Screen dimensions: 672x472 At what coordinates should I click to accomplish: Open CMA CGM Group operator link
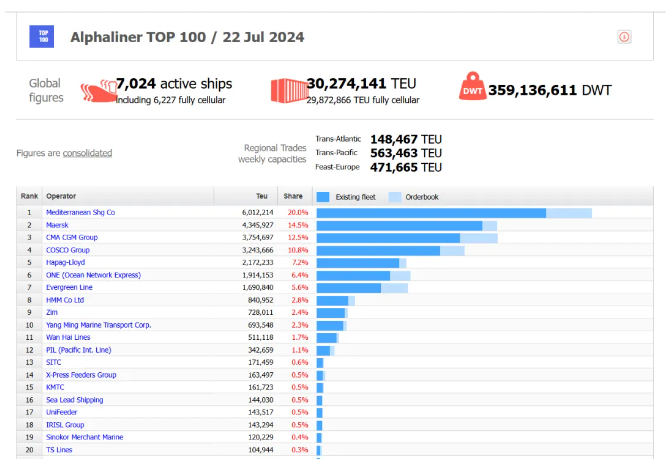(72, 238)
